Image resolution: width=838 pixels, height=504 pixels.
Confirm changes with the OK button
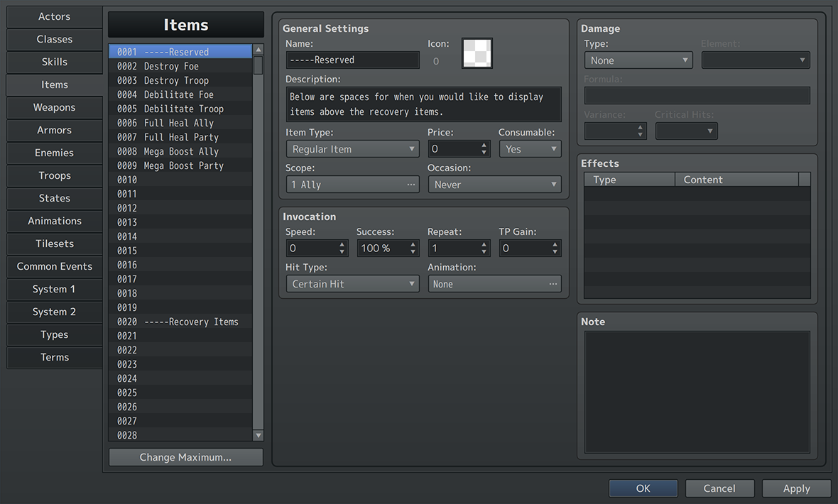pos(643,488)
